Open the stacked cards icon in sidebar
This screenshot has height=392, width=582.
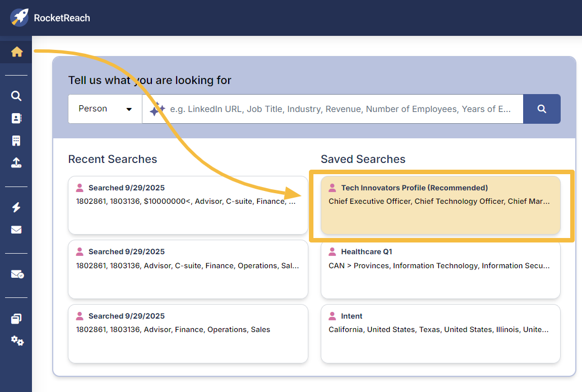click(x=16, y=319)
